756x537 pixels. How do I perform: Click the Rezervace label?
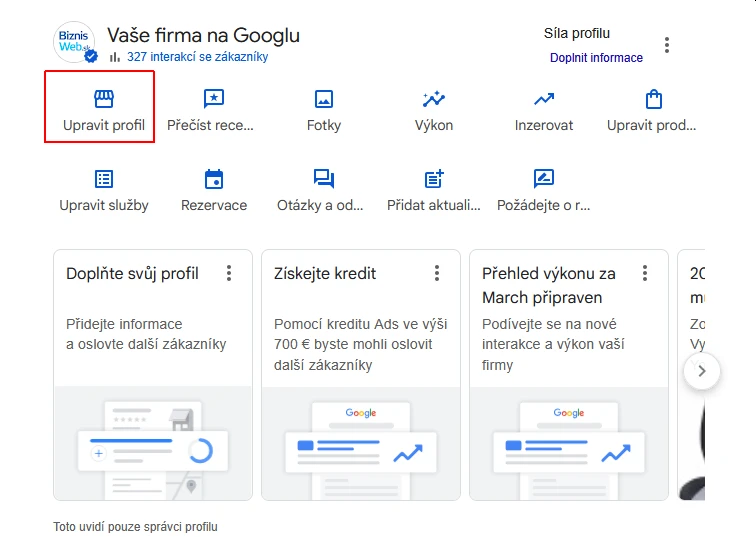coord(214,205)
